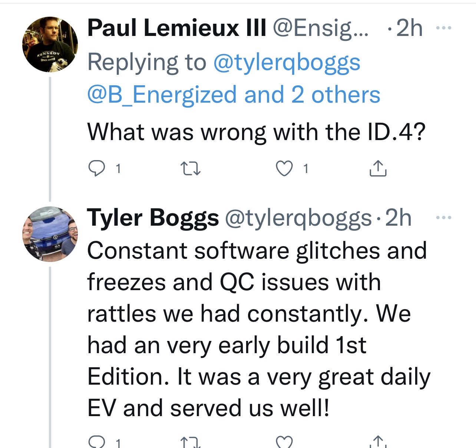
Task: Click the Paul Lemieux III display name
Action: pyautogui.click(x=177, y=28)
